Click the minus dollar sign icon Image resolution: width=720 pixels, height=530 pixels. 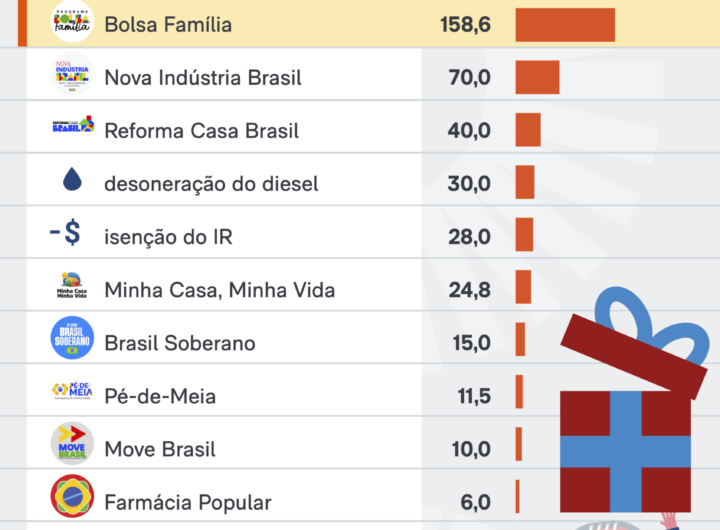67,235
